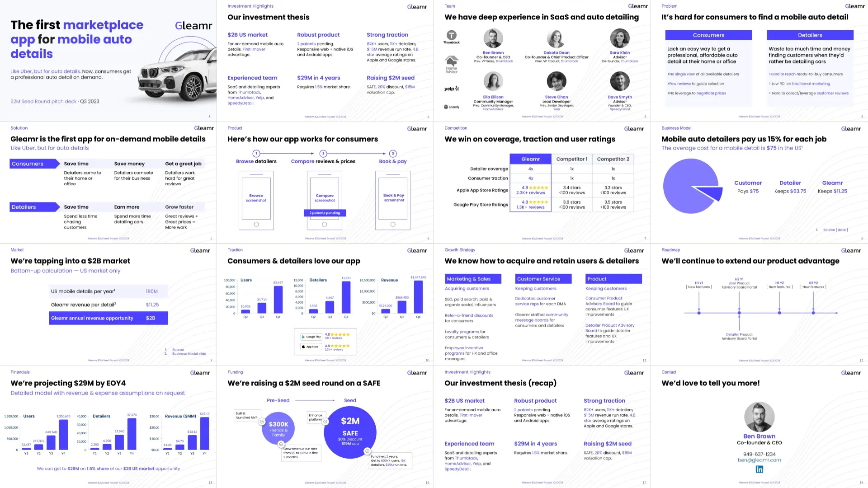Select the Investment Highlights menu label
Screen dimensions: 868x488
(250, 6)
